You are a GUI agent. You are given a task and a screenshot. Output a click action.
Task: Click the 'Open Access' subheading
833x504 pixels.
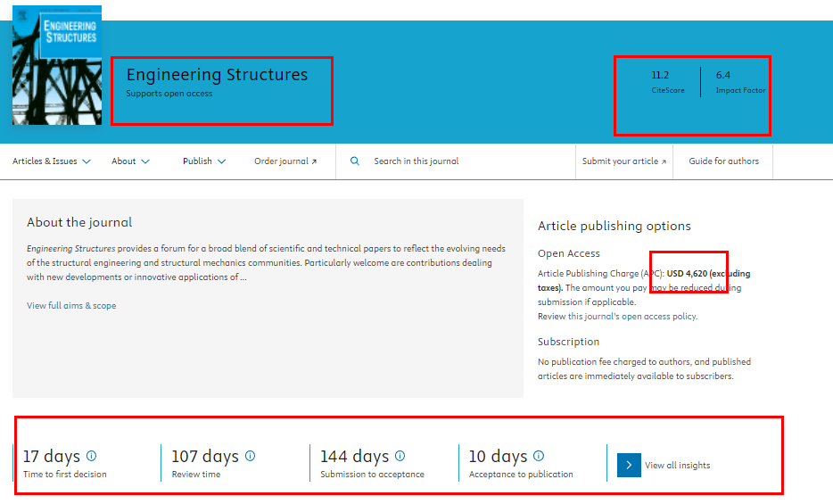click(x=568, y=253)
